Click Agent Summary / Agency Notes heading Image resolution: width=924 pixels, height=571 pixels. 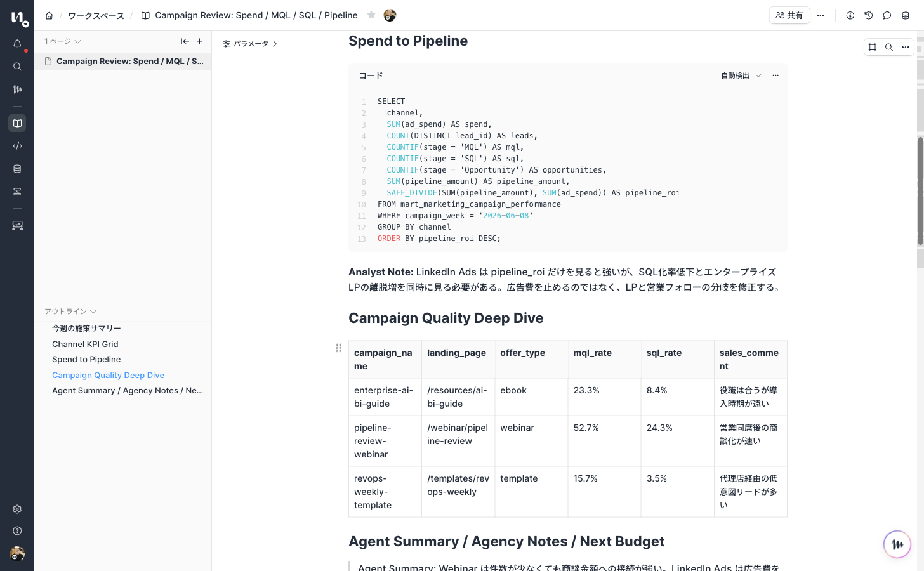(x=506, y=541)
